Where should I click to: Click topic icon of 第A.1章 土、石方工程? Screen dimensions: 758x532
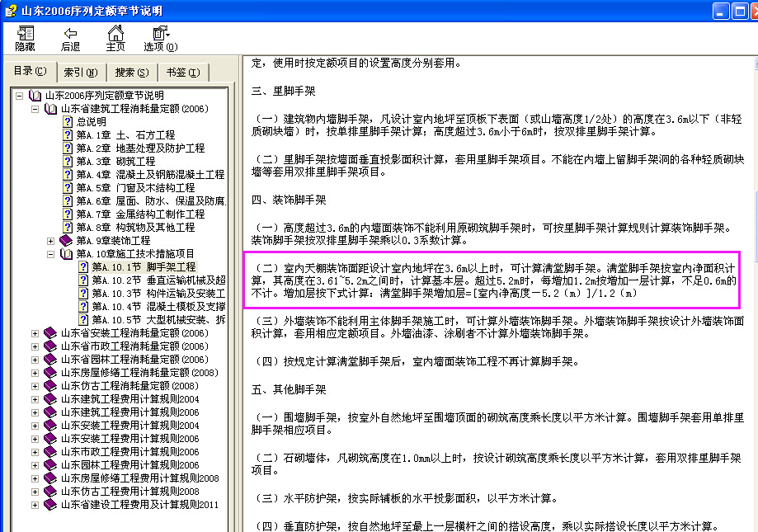(68, 134)
